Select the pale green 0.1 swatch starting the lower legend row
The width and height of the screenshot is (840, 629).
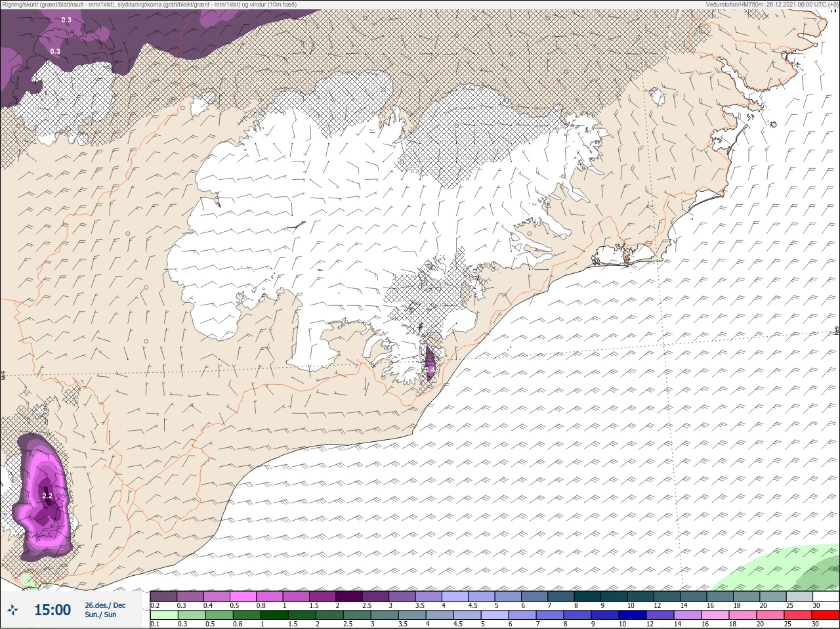[164, 616]
